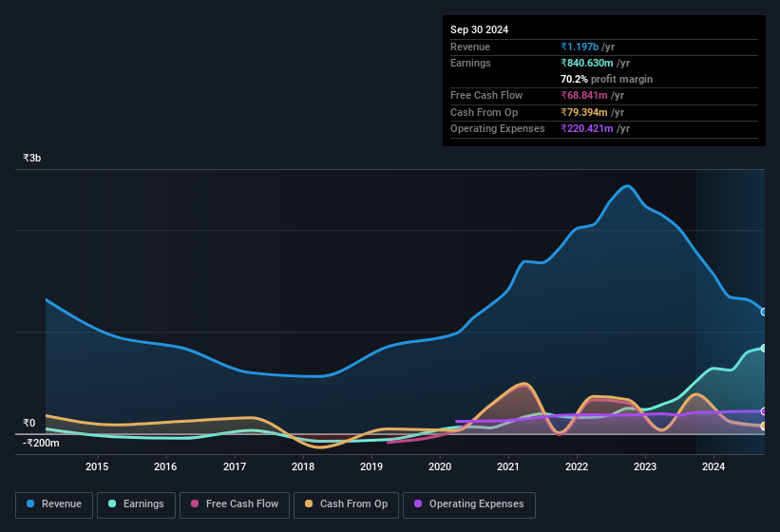Click the ₹840.630m earnings value
Viewport: 780px width, 532px height.
tap(587, 63)
